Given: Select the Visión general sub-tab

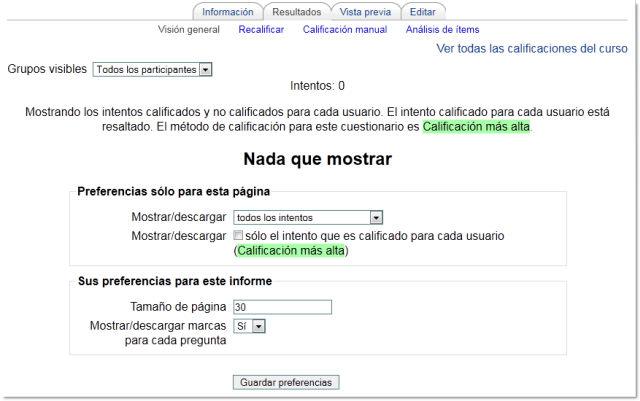Looking at the screenshot, I should pyautogui.click(x=189, y=30).
